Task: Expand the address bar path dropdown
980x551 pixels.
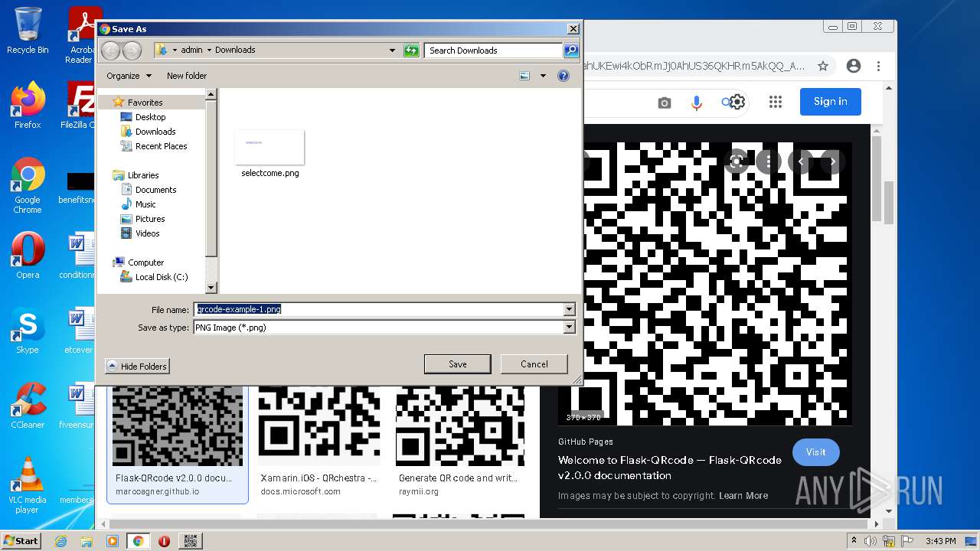Action: pyautogui.click(x=392, y=51)
